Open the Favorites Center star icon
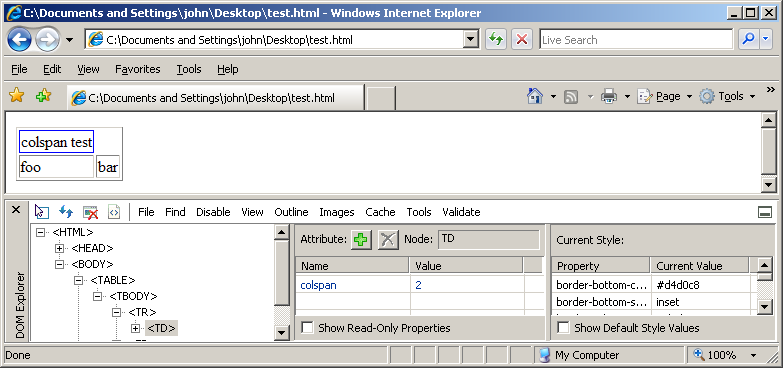This screenshot has width=783, height=368. click(16, 95)
